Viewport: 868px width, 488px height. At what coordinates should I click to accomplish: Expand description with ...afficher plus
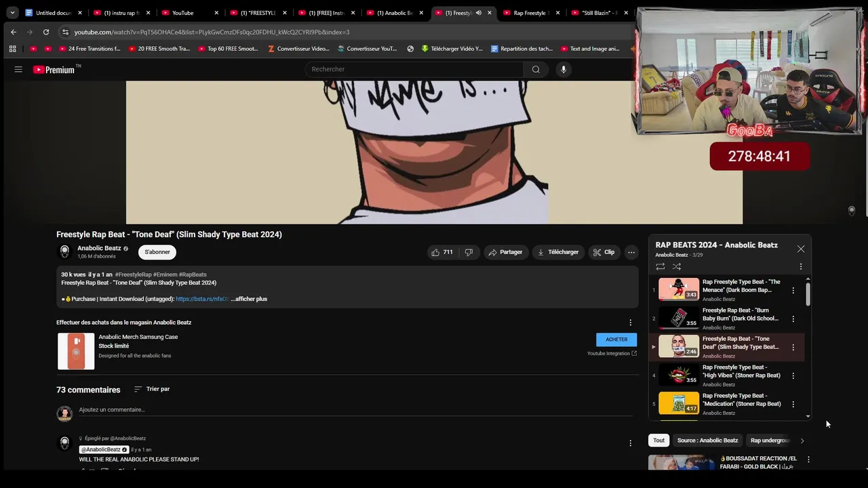click(x=249, y=299)
